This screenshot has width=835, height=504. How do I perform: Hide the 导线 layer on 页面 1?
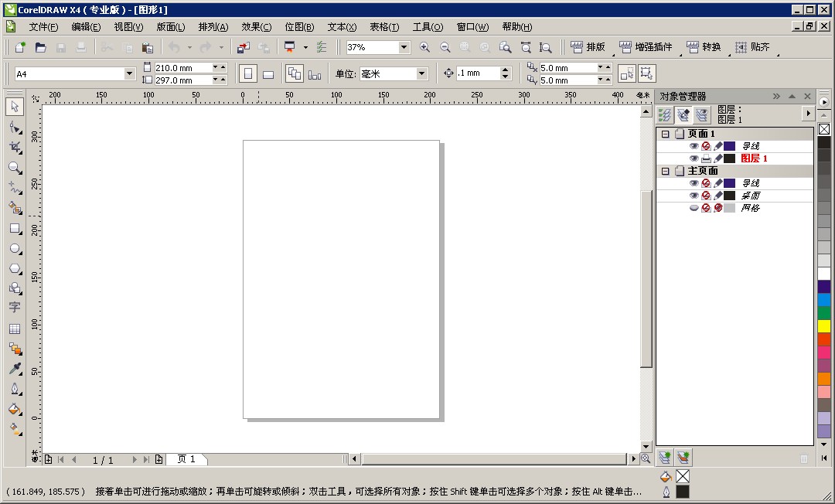click(694, 146)
